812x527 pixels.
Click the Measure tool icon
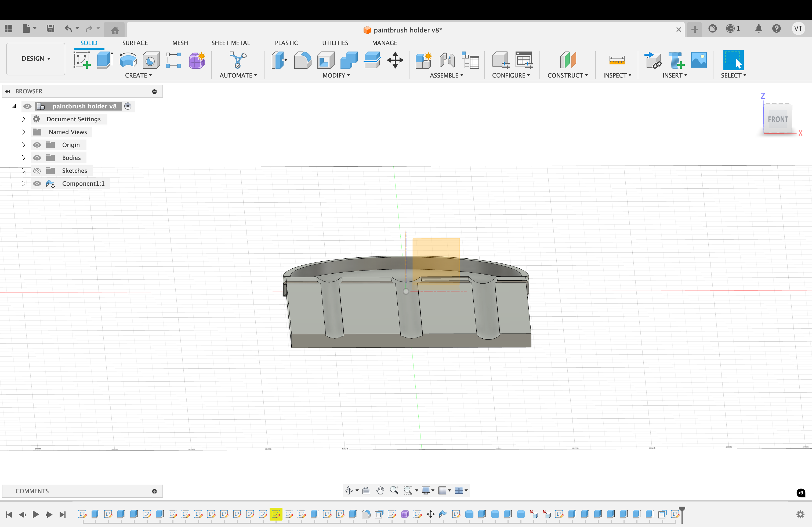click(x=617, y=60)
